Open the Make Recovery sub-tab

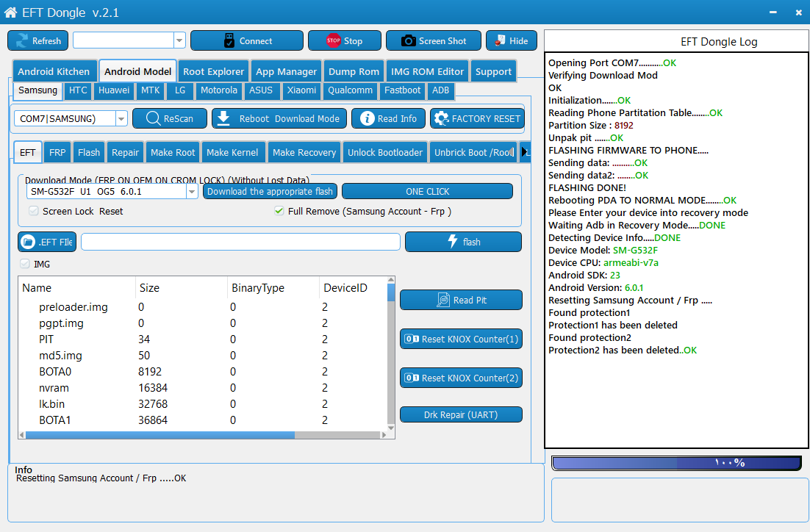304,152
